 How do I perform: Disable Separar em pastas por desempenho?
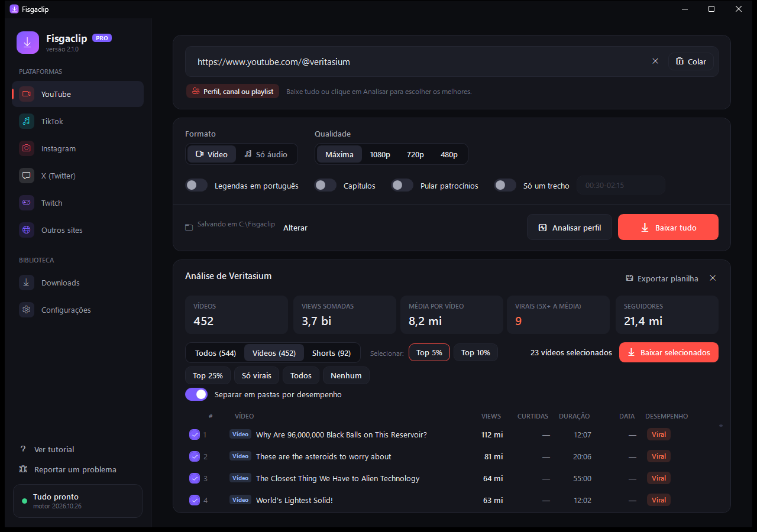coord(196,394)
